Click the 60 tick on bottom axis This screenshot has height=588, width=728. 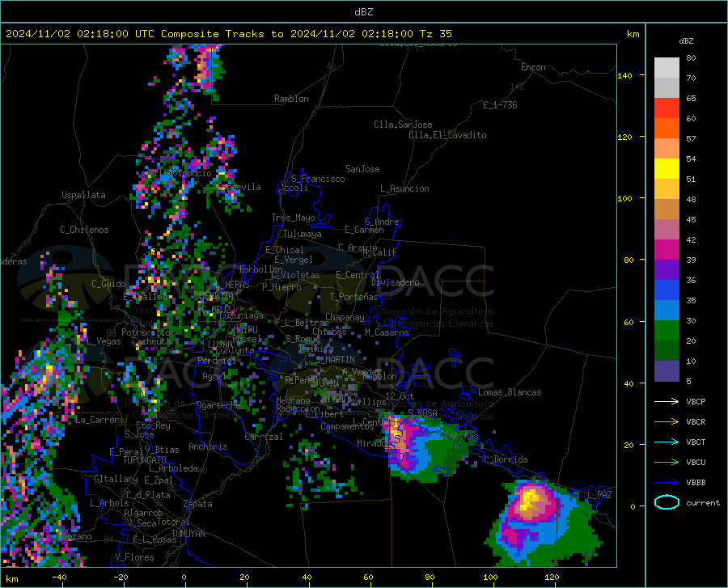pyautogui.click(x=368, y=577)
